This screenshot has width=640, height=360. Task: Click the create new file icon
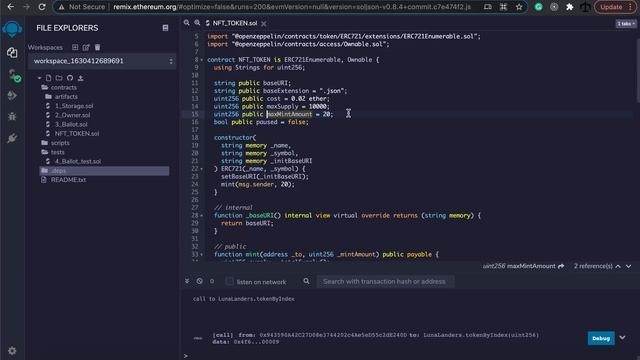[x=49, y=78]
